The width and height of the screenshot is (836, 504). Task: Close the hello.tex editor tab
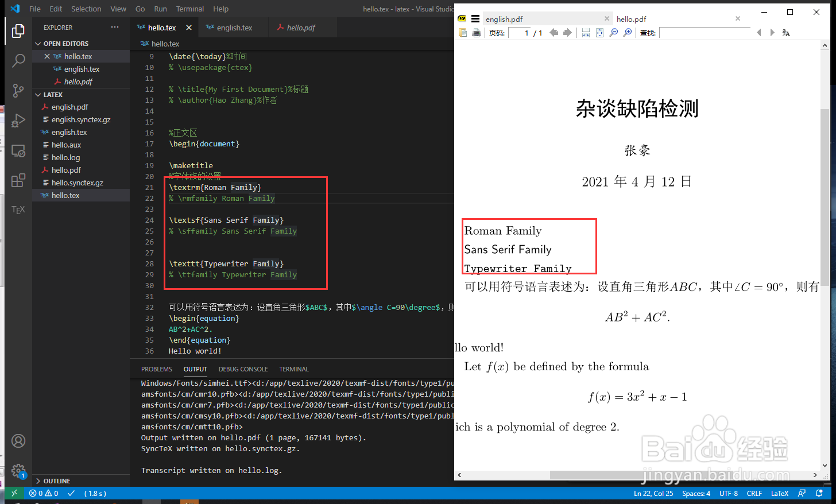point(189,28)
